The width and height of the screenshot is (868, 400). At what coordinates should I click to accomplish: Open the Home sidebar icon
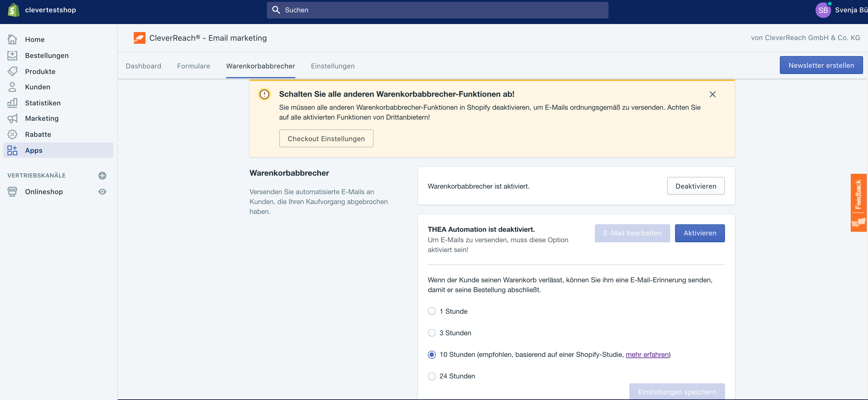(12, 39)
